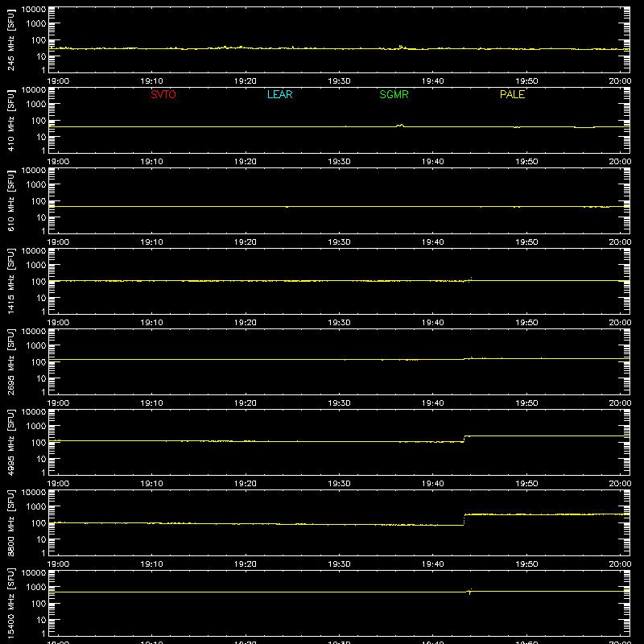Select the "1415 MHz [SFU]" axis label
Screen dimensions: 644x644
point(11,281)
